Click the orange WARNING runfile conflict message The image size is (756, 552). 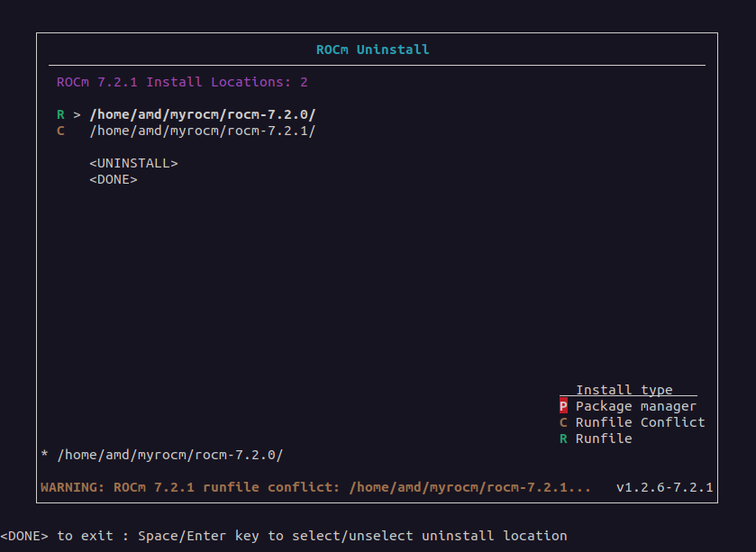315,487
